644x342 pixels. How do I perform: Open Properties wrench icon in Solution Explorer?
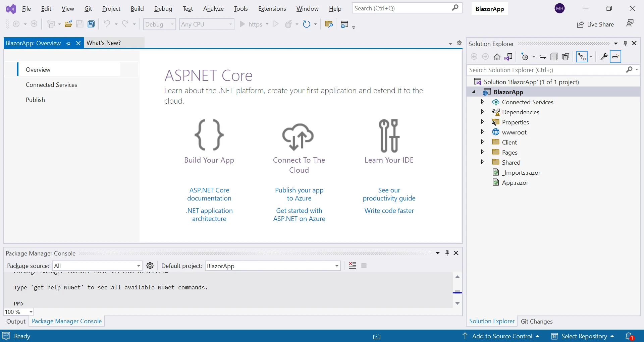[604, 57]
